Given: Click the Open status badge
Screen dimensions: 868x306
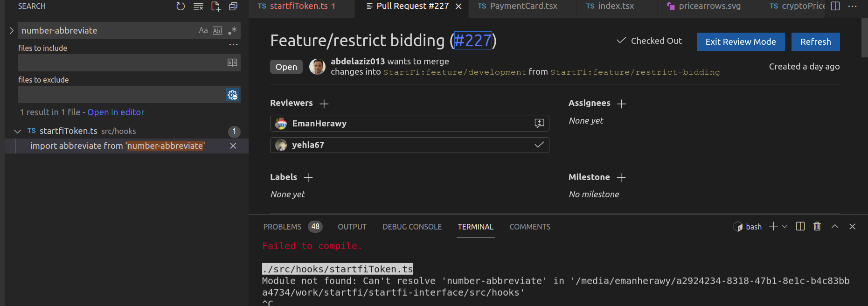Looking at the screenshot, I should pos(286,67).
